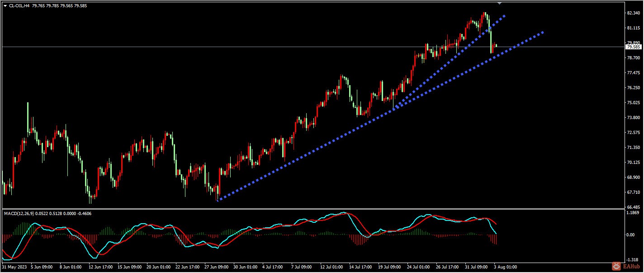The image size is (644, 273).
Task: Click the 77.475 price axis value
Action: point(633,73)
